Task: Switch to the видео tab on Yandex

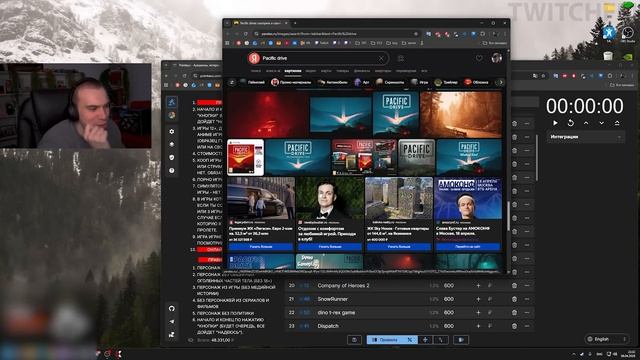Action: pos(311,71)
